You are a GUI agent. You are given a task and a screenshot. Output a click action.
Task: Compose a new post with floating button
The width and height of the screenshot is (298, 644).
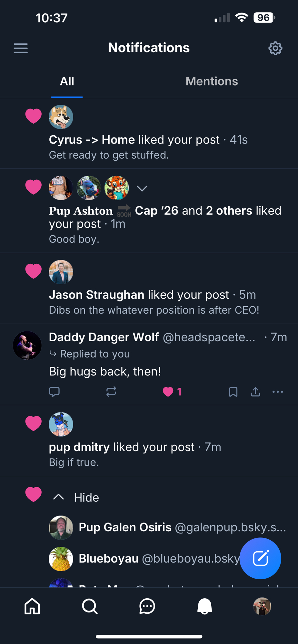(x=261, y=558)
